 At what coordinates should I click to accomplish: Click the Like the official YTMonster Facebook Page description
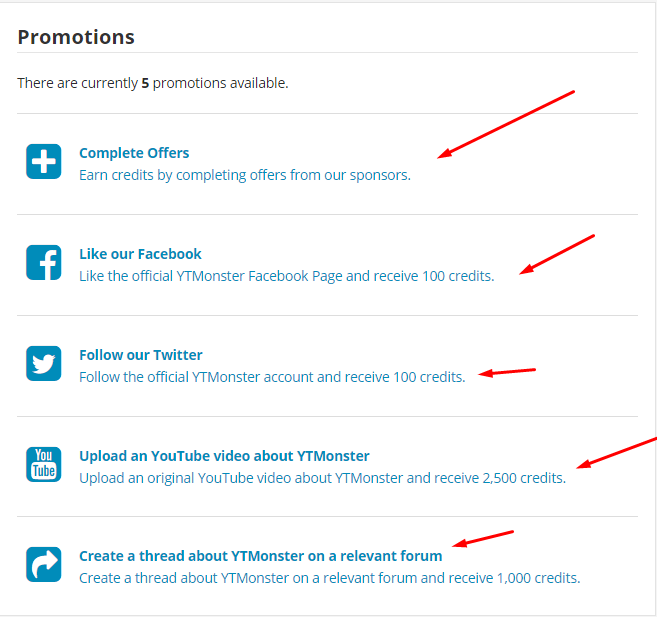tap(287, 276)
